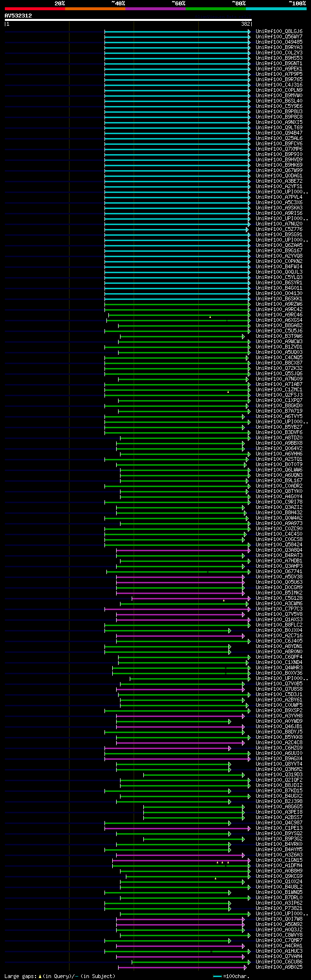
Task: Click the green alignment bar for UniRef100_A9RC46
Action: click(x=179, y=315)
